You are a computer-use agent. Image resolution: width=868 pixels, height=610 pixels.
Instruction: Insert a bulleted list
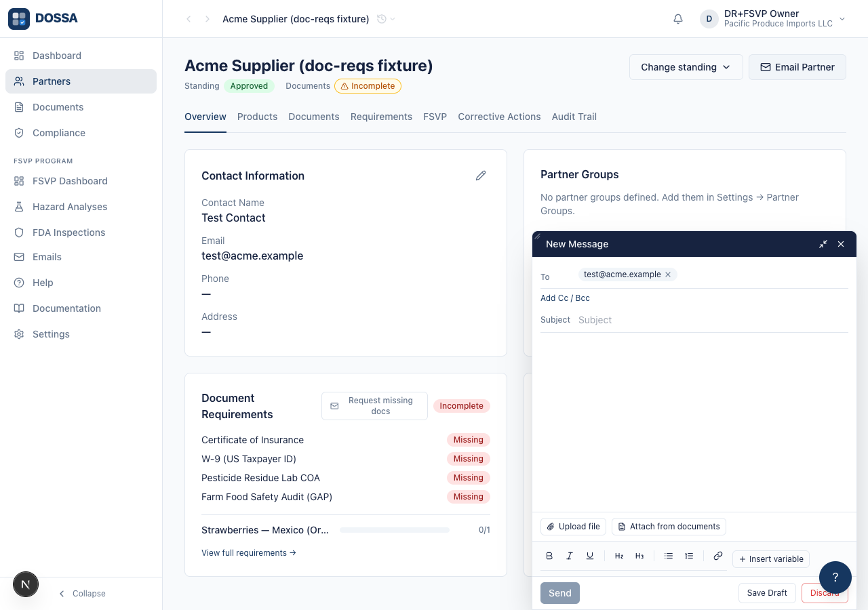pyautogui.click(x=669, y=556)
